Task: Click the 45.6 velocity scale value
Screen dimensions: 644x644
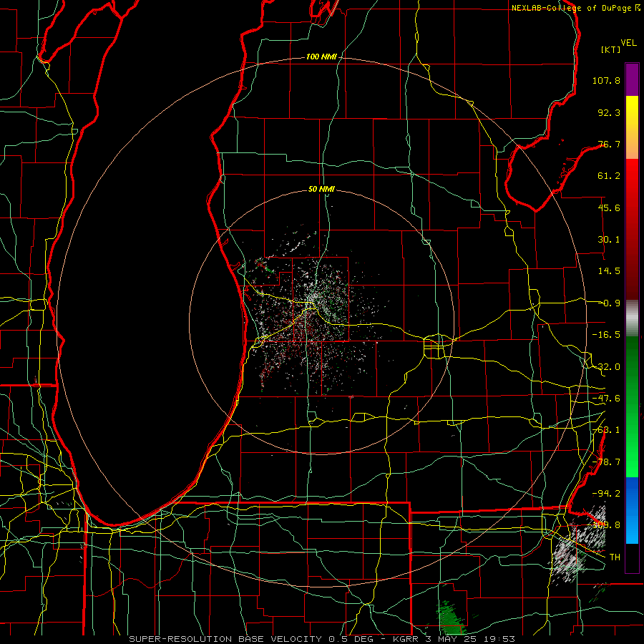Action: click(609, 208)
